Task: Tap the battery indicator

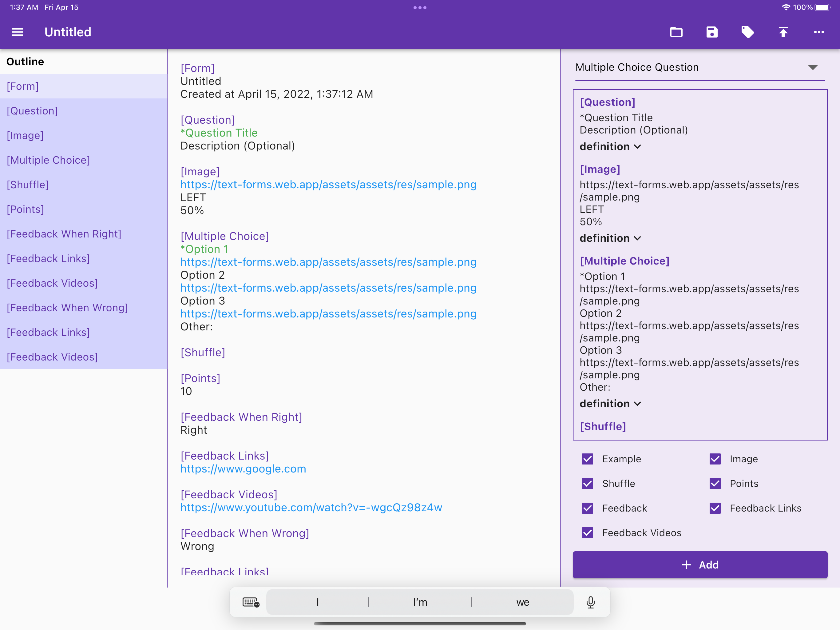Action: click(823, 7)
